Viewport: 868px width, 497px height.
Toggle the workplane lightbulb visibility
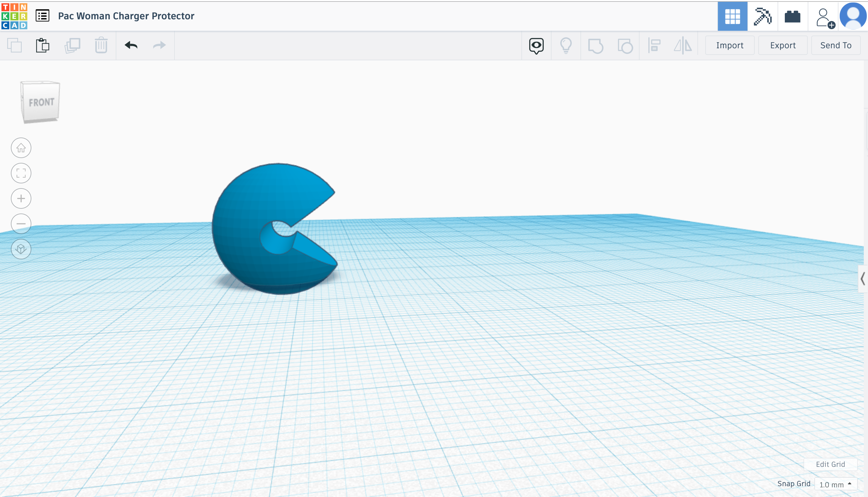[566, 46]
